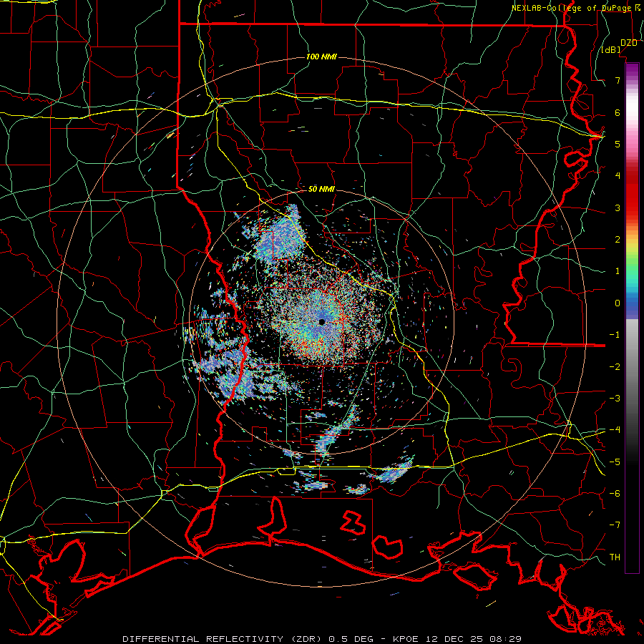This screenshot has width=644, height=644.
Task: Click the '50 NMI' range ring label
Action: 321,189
